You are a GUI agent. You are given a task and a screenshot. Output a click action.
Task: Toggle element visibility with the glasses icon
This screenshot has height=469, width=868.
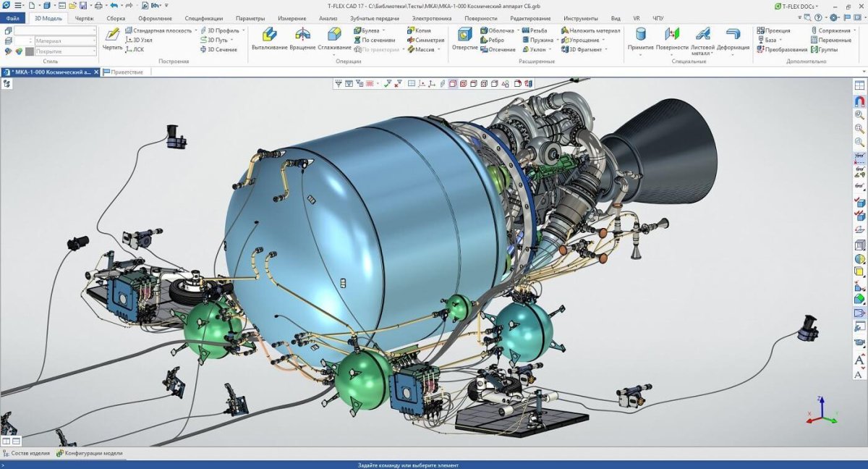pyautogui.click(x=860, y=157)
